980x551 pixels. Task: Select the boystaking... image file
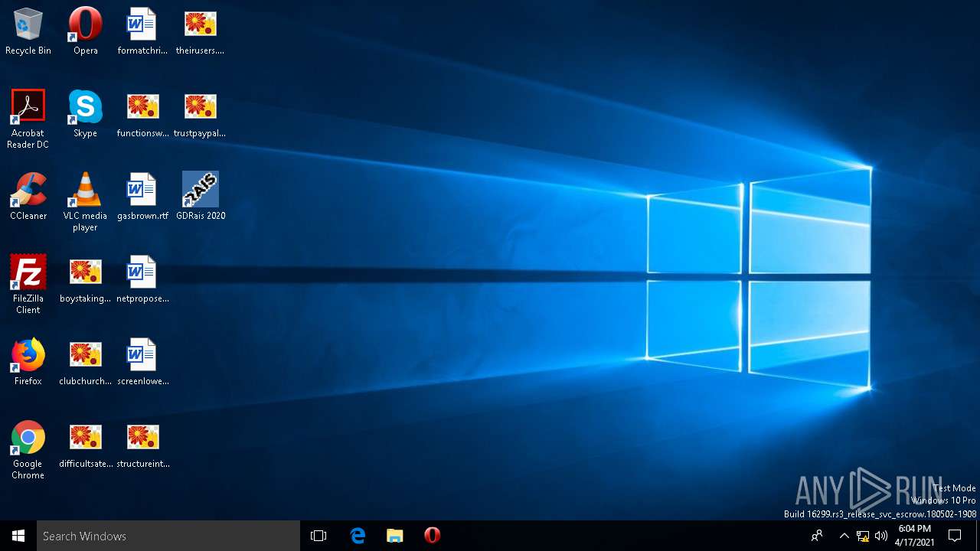click(85, 280)
